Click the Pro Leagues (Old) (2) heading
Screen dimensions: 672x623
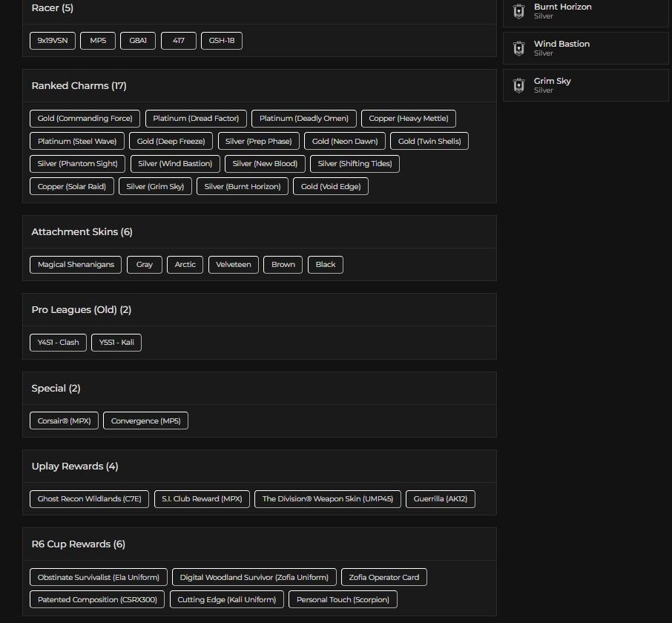pos(82,310)
